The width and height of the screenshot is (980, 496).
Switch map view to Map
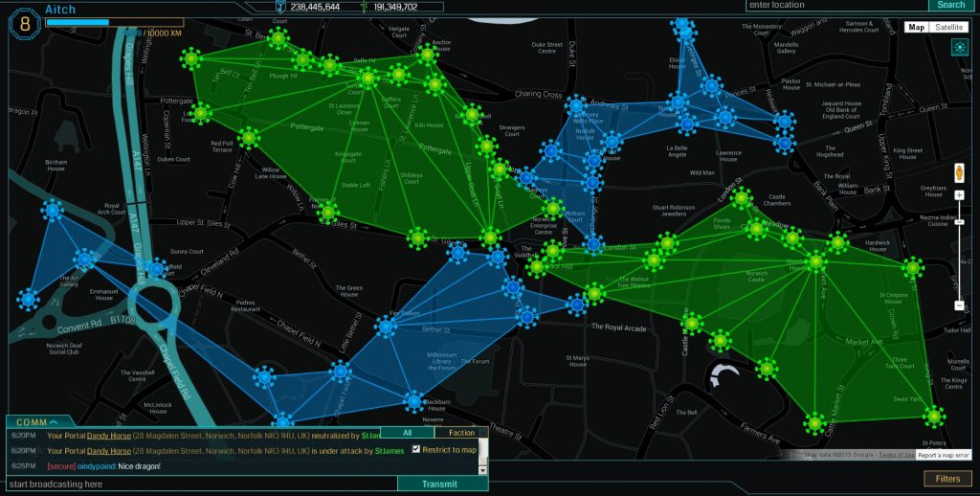pyautogui.click(x=917, y=27)
